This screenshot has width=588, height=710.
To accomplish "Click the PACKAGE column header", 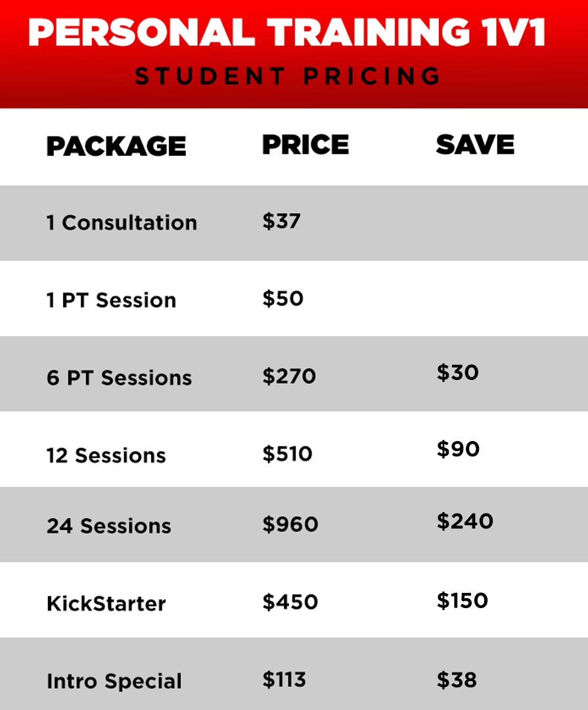I will (116, 146).
